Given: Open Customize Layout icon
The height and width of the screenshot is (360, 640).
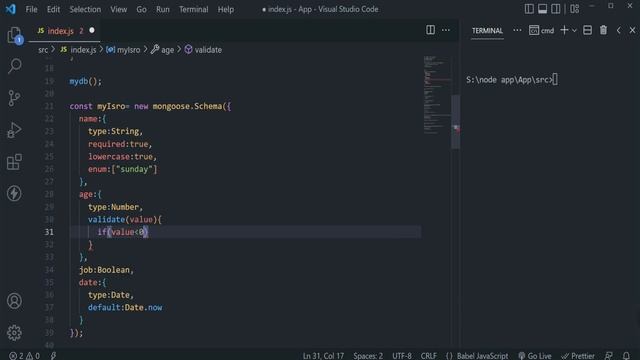Looking at the screenshot, I should (x=575, y=9).
